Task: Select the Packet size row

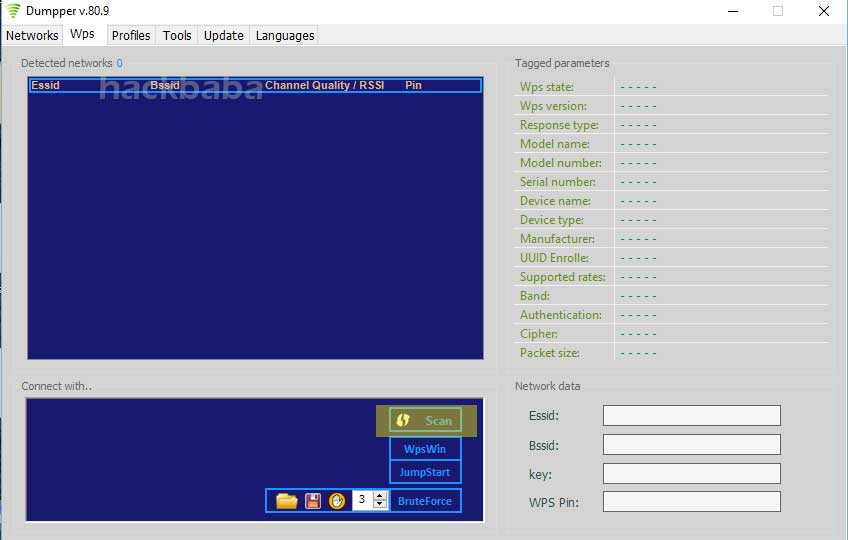Action: coord(671,353)
